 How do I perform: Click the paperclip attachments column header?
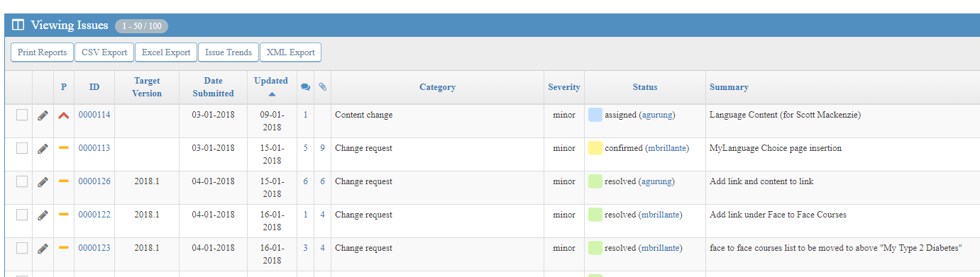point(322,87)
